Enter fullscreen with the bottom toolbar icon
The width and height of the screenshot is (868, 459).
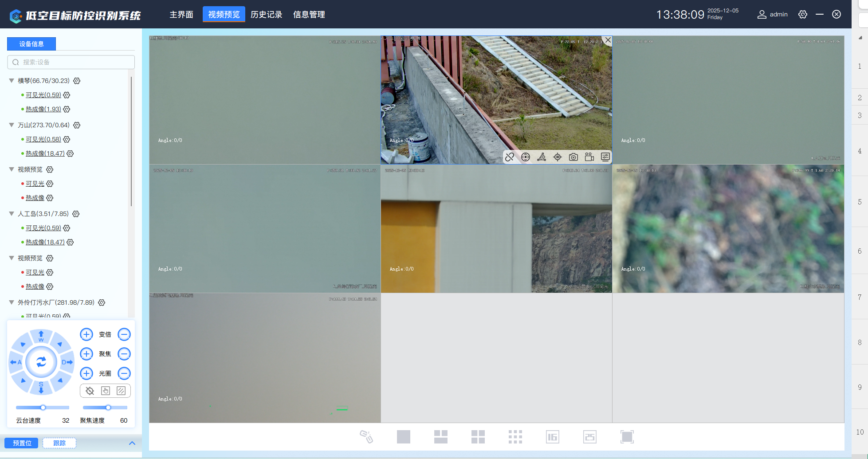pos(627,437)
